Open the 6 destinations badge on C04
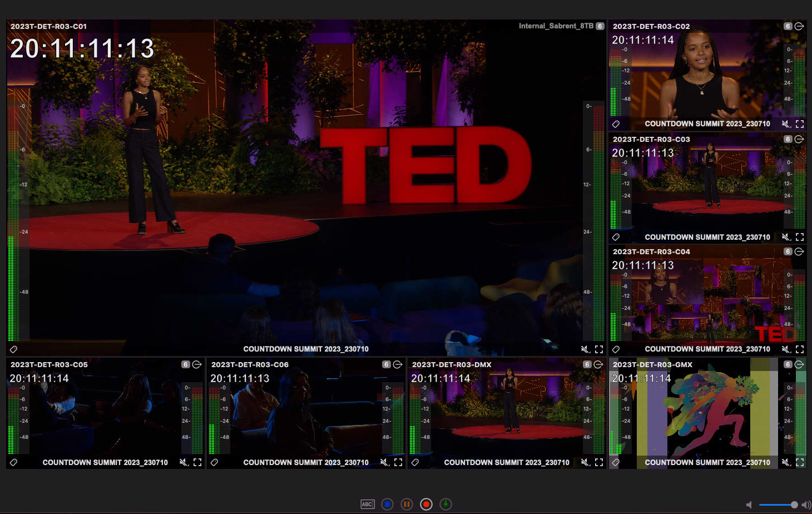The width and height of the screenshot is (812, 514). pyautogui.click(x=788, y=251)
